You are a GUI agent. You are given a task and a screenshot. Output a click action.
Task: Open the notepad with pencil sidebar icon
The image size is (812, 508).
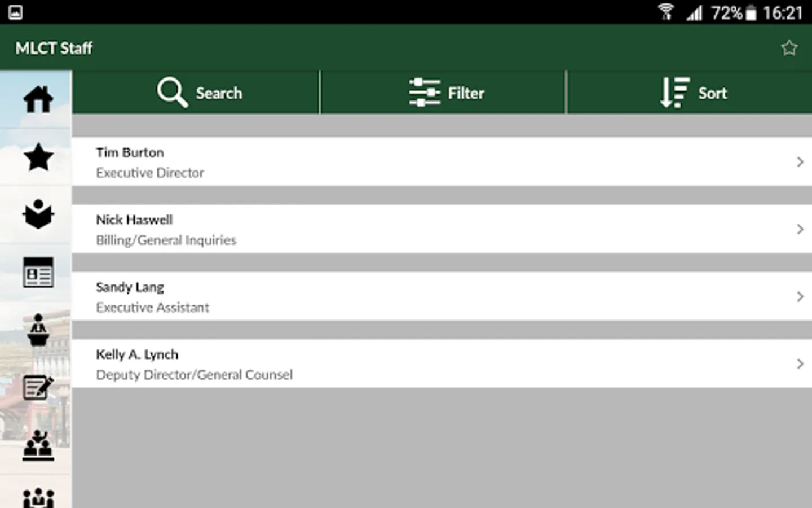[38, 387]
